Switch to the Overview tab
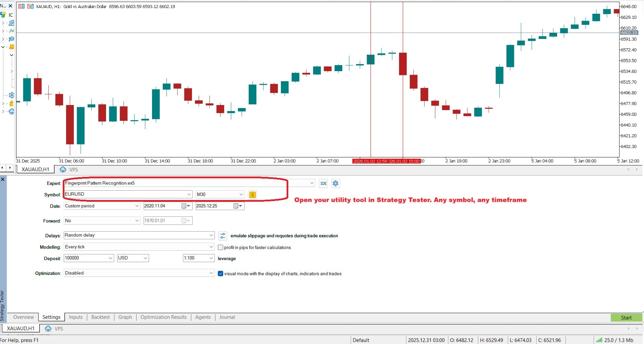The height and width of the screenshot is (344, 644). (23, 317)
